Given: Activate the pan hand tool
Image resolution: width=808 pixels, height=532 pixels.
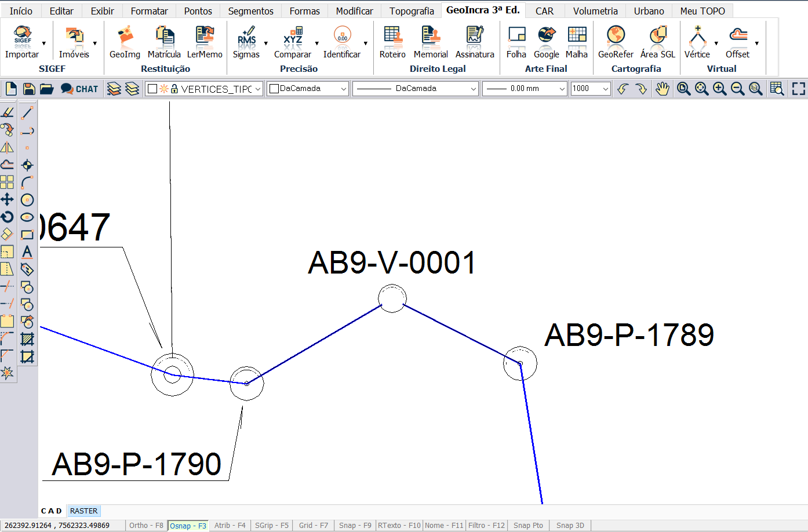Looking at the screenshot, I should coord(662,89).
